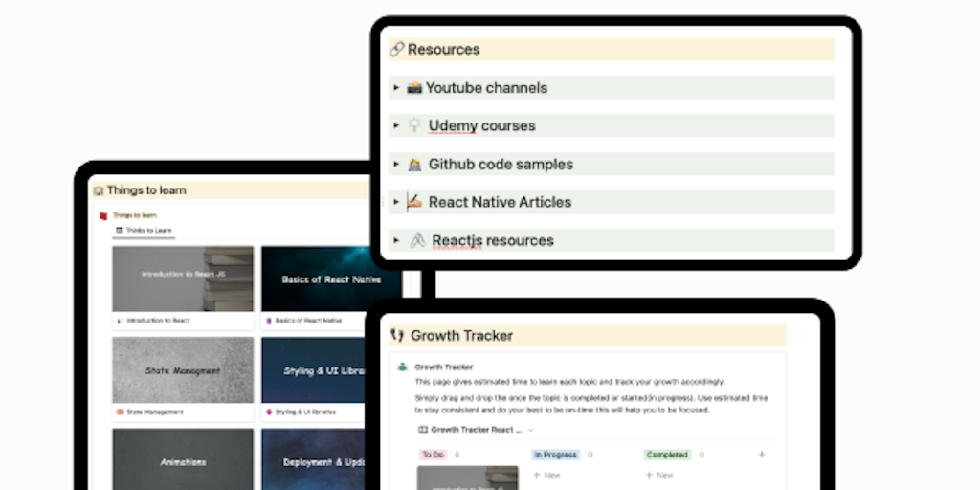The image size is (980, 490).
Task: Click the red icon beside State Management title
Action: coord(120,412)
